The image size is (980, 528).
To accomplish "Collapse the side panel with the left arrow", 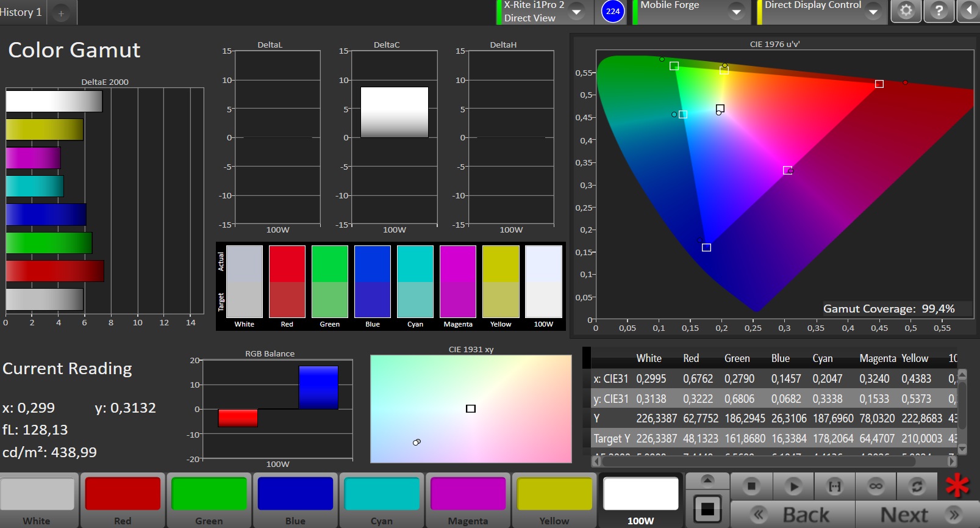I will click(969, 11).
